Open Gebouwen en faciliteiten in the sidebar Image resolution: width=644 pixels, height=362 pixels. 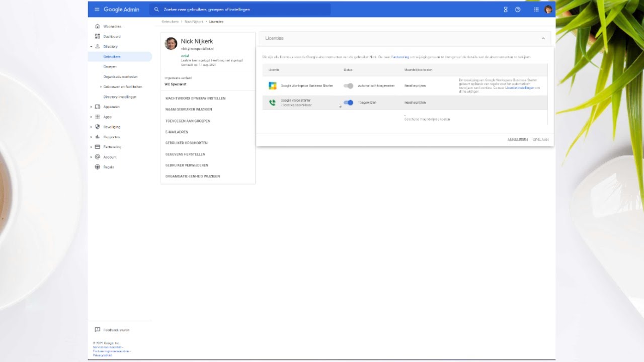point(123,86)
